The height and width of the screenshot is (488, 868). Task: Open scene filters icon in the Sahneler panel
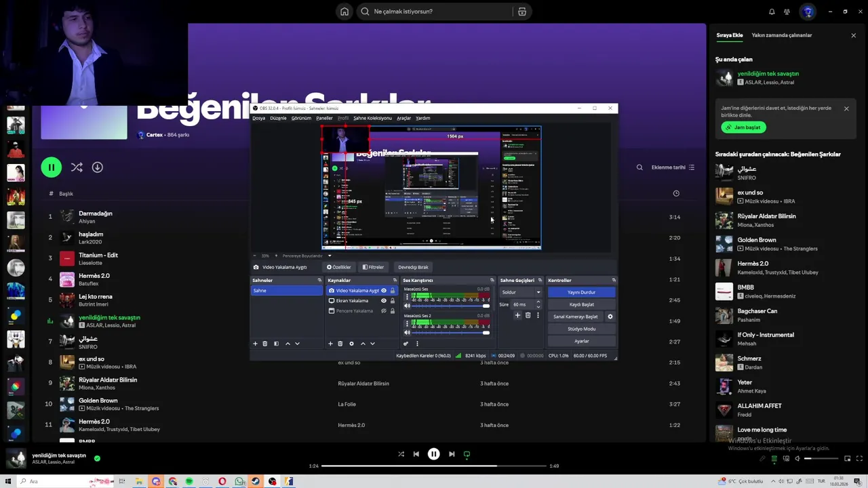point(276,344)
